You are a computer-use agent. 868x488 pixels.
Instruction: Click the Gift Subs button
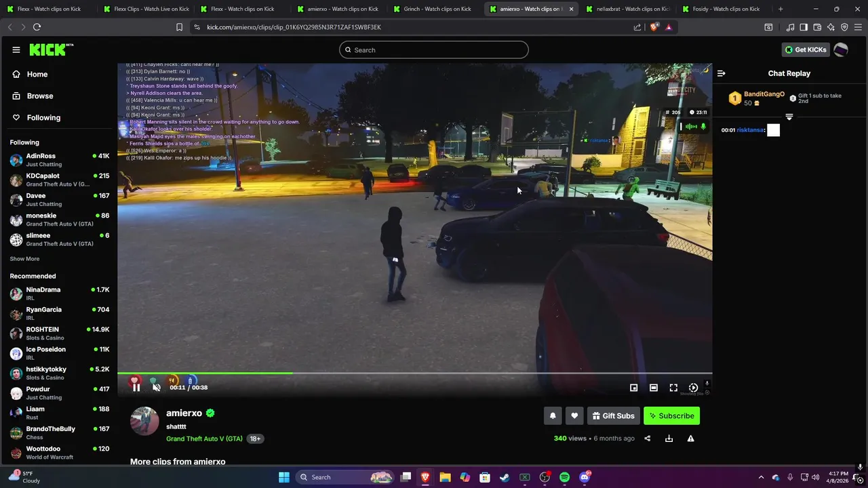point(613,415)
